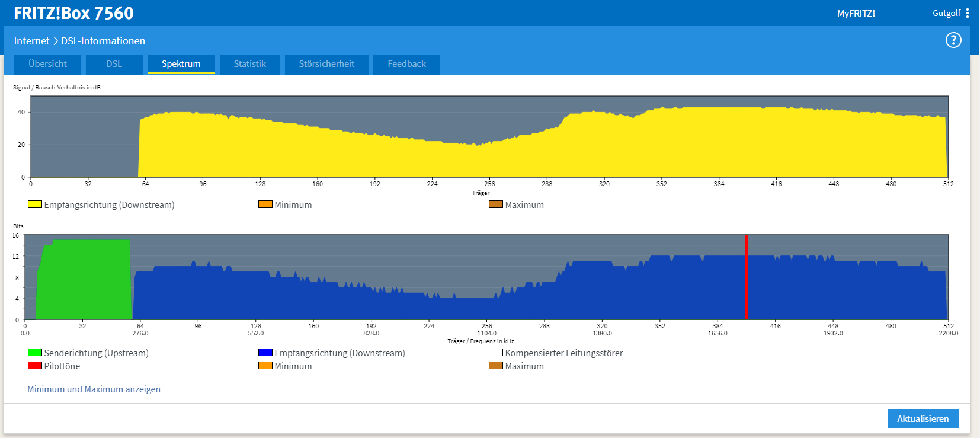Switch to the DSL tab
980x438 pixels.
[114, 64]
